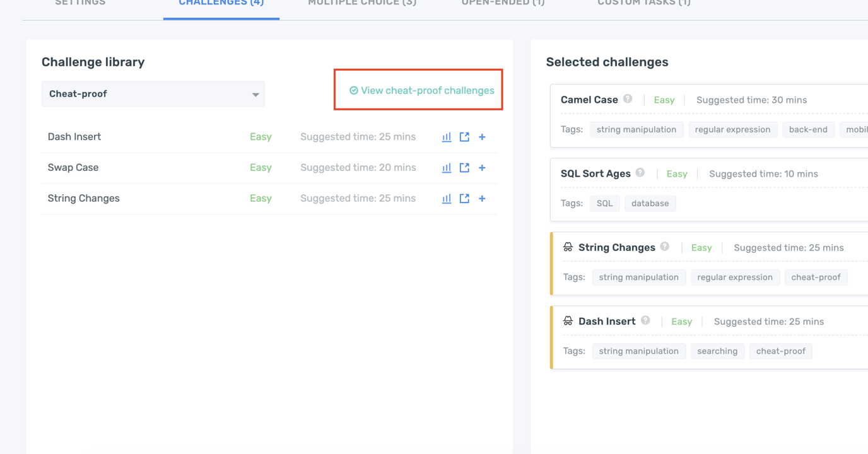Screen dimensions: 868x454
Task: Click help icon beside selected Dash Insert
Action: coord(645,320)
